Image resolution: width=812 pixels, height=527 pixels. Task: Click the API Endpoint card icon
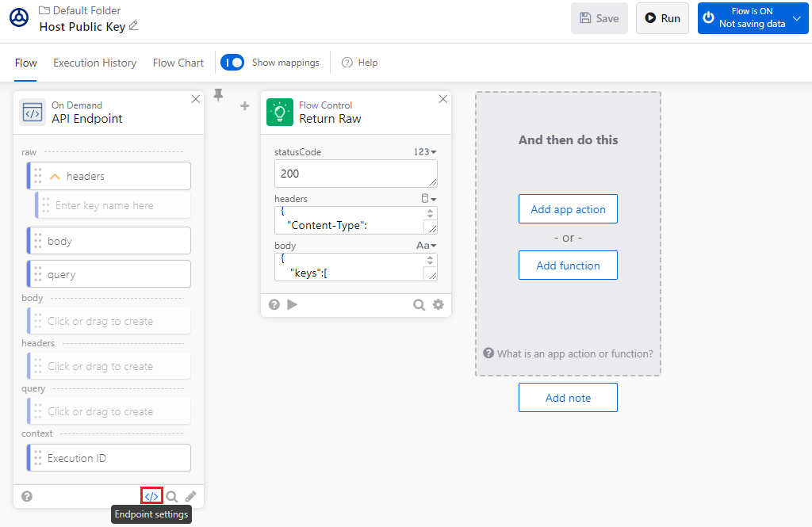point(33,113)
